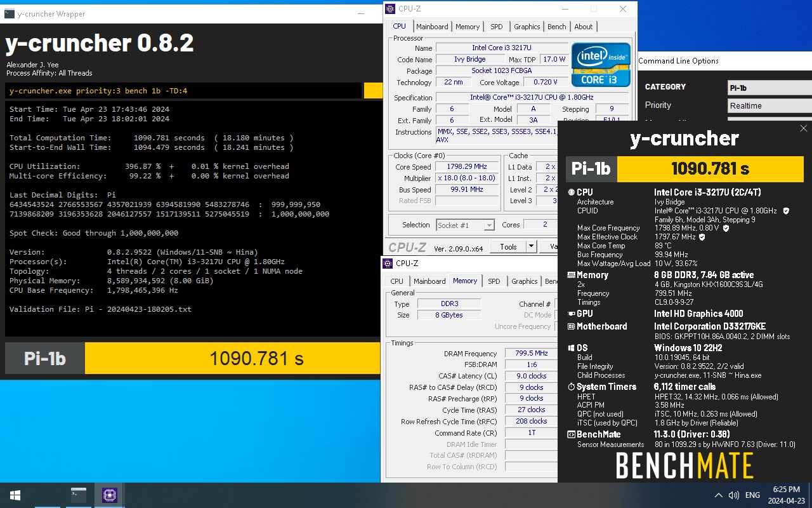Click the CPU-Z Tools button
Image resolution: width=812 pixels, height=508 pixels.
(508, 246)
